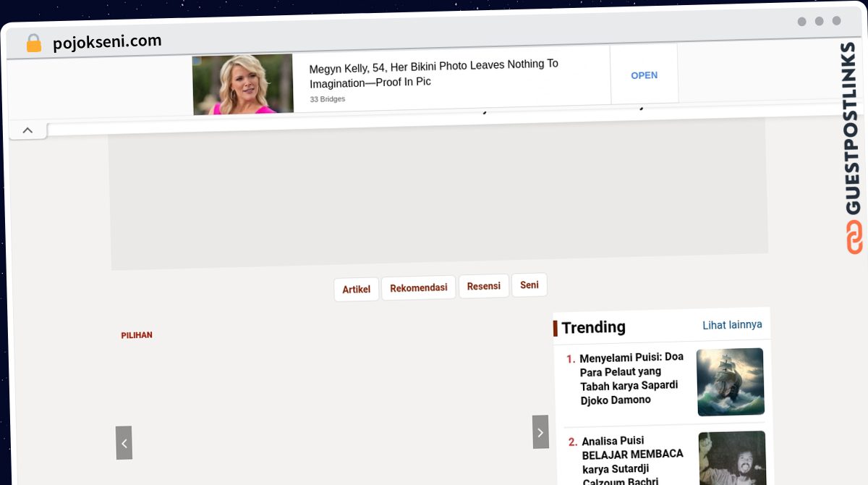Click the left carousel navigation arrow

(124, 443)
